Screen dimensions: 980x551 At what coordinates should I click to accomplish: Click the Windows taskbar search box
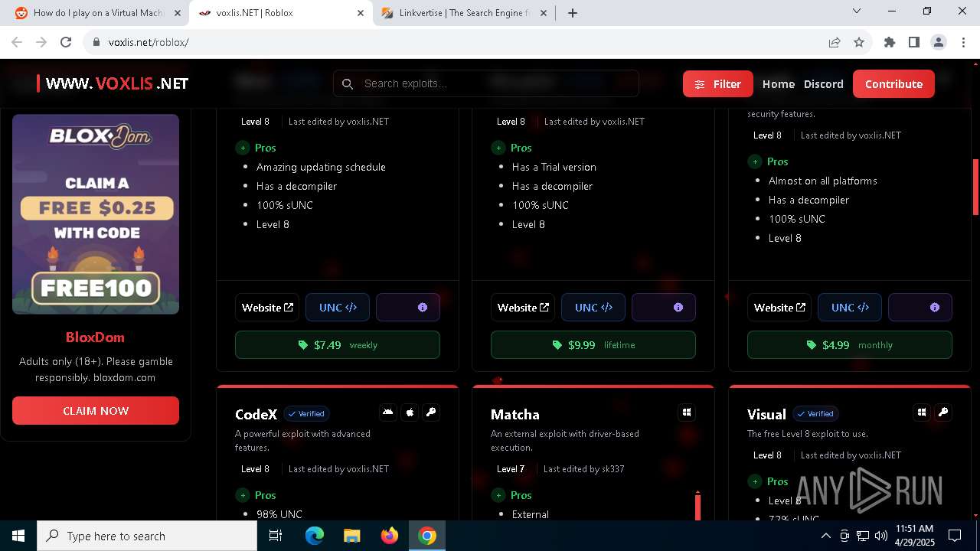pyautogui.click(x=147, y=536)
